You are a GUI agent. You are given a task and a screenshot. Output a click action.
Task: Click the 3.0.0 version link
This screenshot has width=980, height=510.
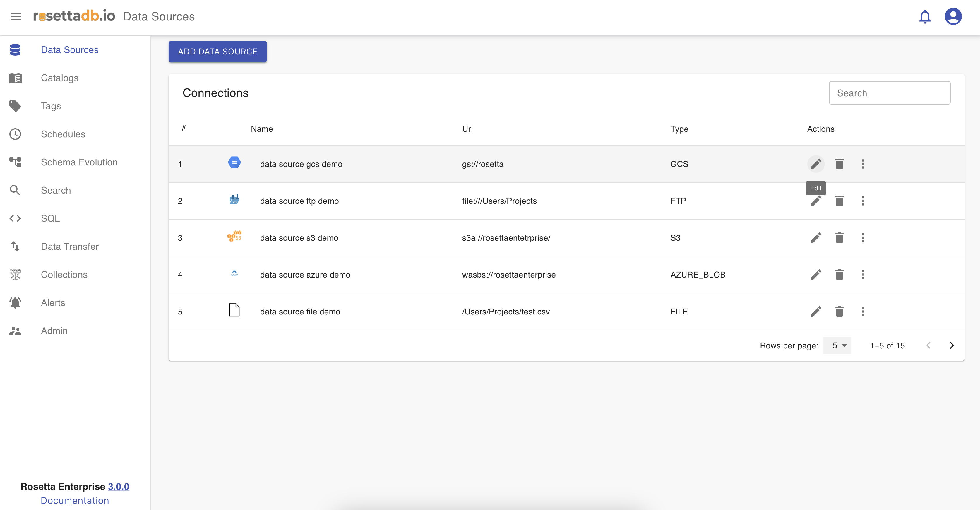click(118, 486)
